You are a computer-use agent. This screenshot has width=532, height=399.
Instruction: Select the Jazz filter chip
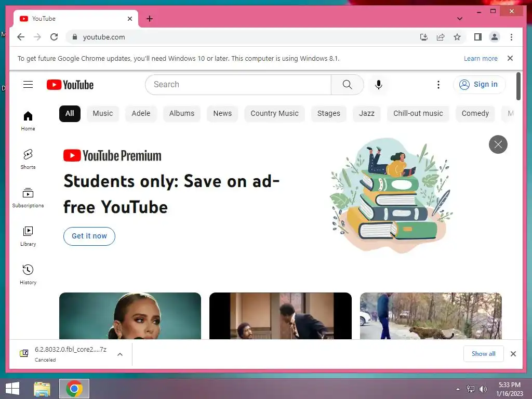click(367, 113)
